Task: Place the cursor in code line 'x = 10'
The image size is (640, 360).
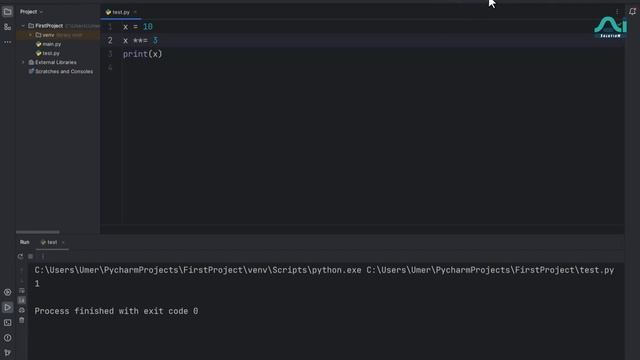Action: [138, 27]
